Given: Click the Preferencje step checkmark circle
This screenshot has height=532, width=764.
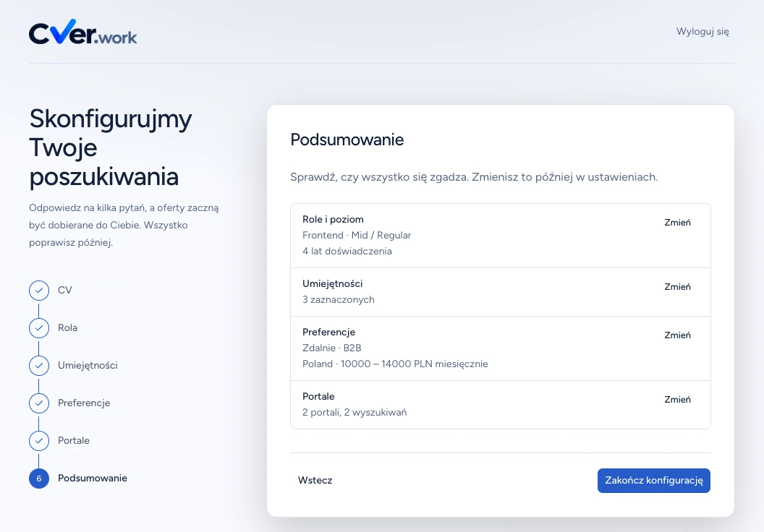Looking at the screenshot, I should click(x=39, y=403).
